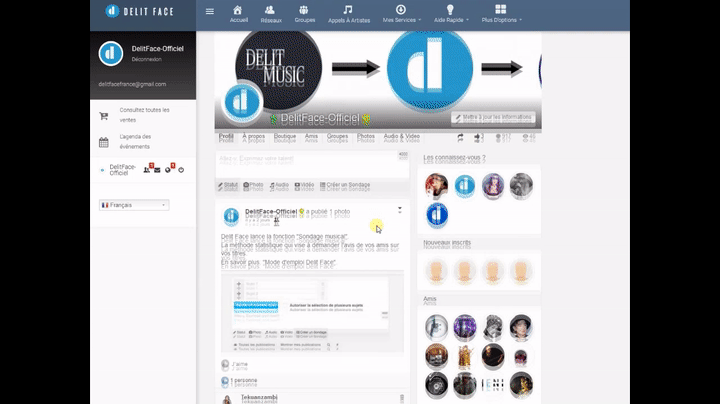Expand the Aide Rapide dropdown
The height and width of the screenshot is (404, 720).
tap(450, 13)
